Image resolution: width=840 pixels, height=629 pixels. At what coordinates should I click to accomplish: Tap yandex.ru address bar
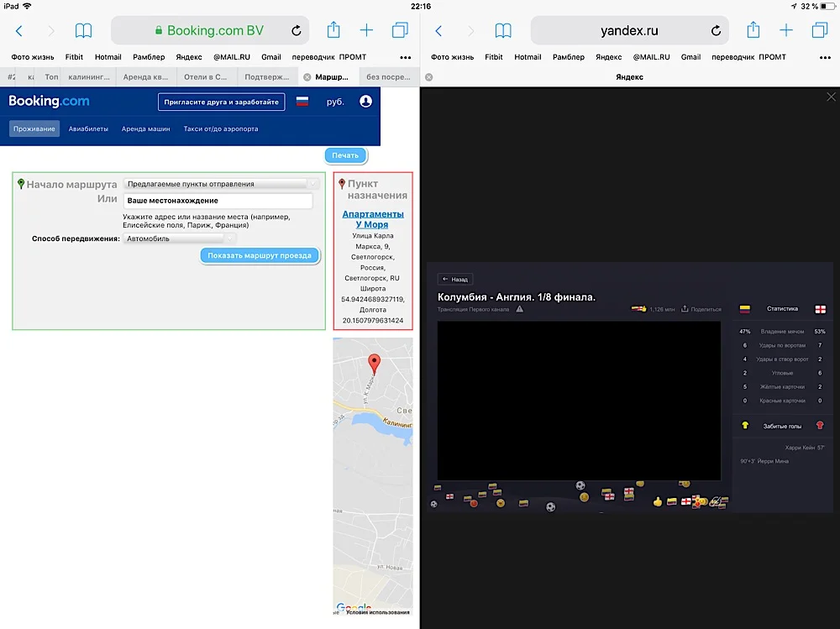(629, 30)
